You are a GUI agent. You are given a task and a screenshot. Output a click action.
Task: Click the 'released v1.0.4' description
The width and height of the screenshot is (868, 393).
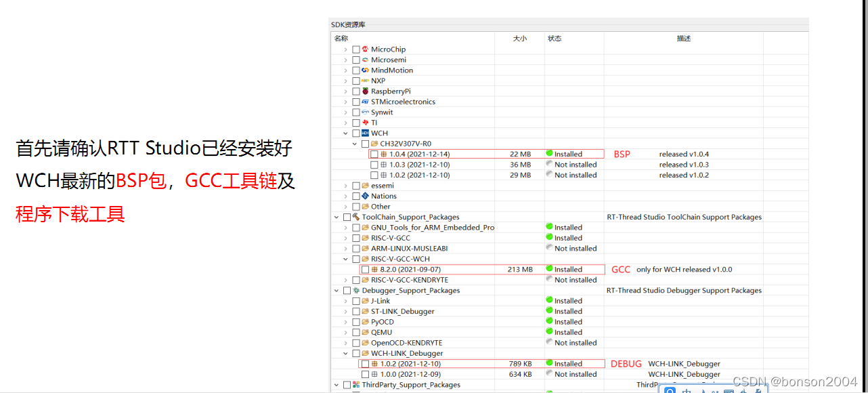[684, 154]
